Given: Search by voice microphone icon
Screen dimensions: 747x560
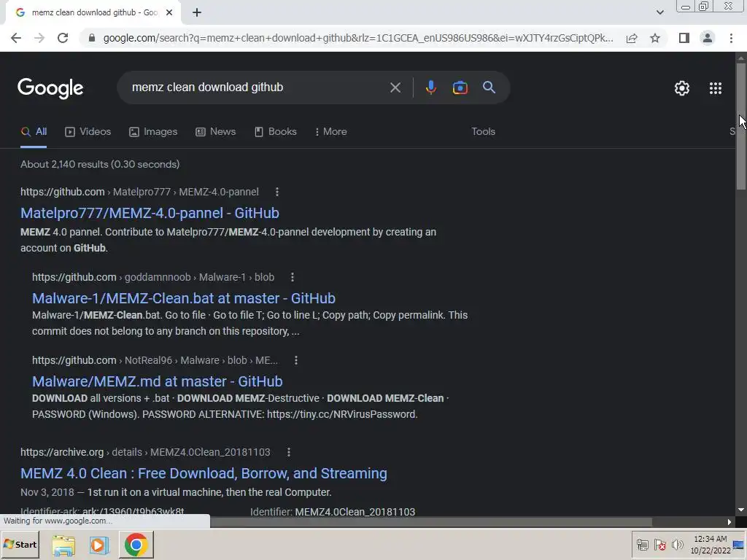Looking at the screenshot, I should tap(430, 87).
